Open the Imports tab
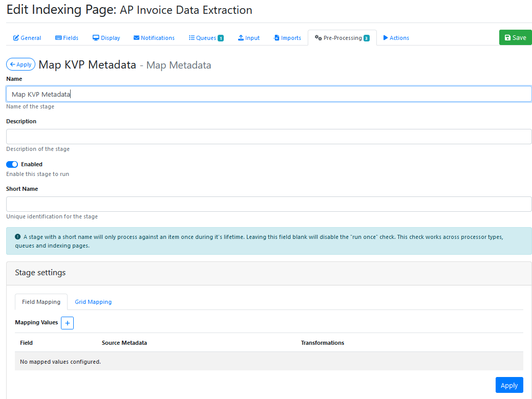532x399 pixels. (x=287, y=38)
